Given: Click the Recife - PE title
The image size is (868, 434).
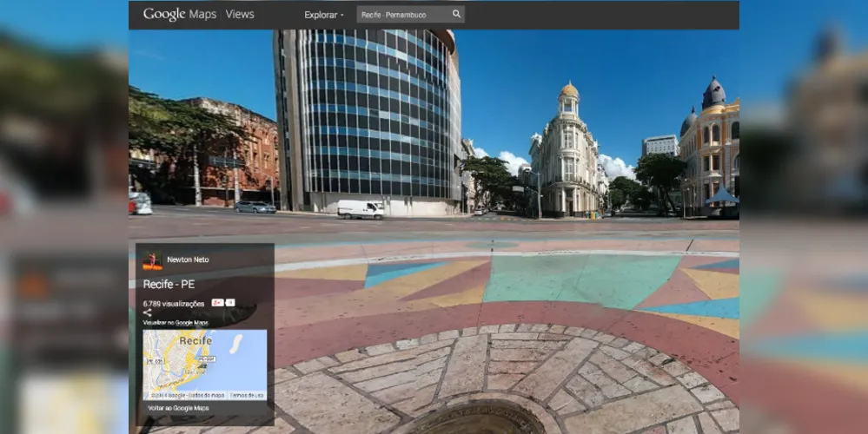Looking at the screenshot, I should tap(169, 284).
